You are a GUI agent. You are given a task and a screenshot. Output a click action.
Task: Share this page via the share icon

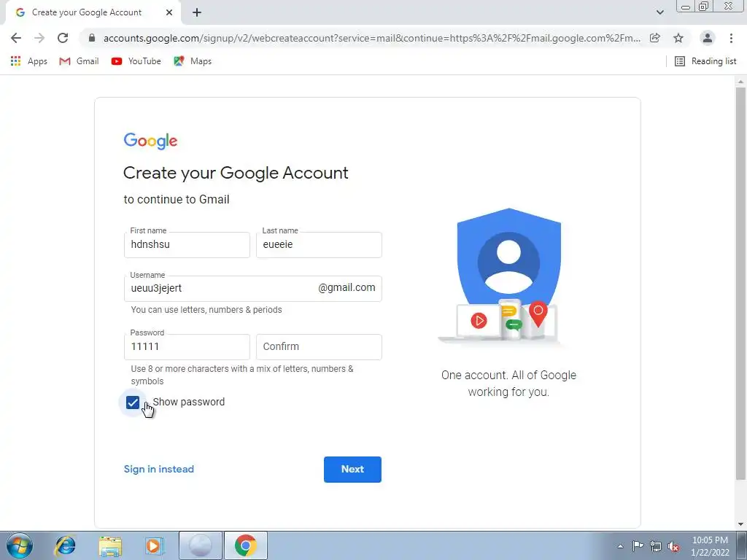coord(655,38)
